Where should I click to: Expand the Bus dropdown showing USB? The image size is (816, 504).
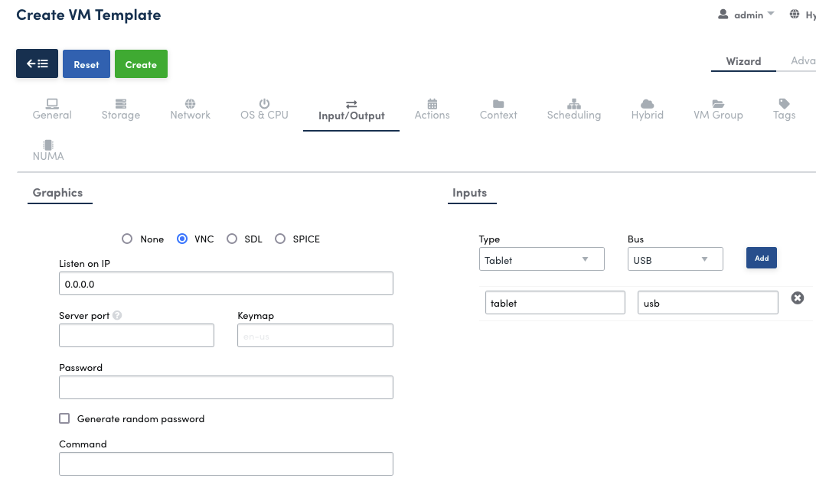674,260
